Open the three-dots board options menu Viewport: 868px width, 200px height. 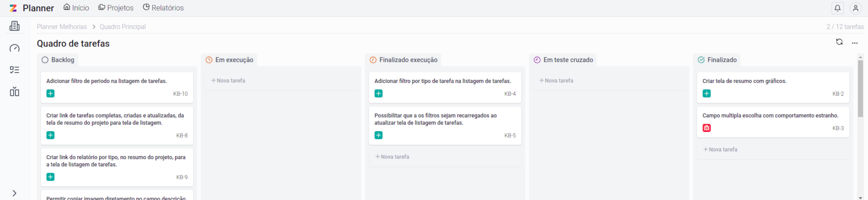(x=855, y=43)
